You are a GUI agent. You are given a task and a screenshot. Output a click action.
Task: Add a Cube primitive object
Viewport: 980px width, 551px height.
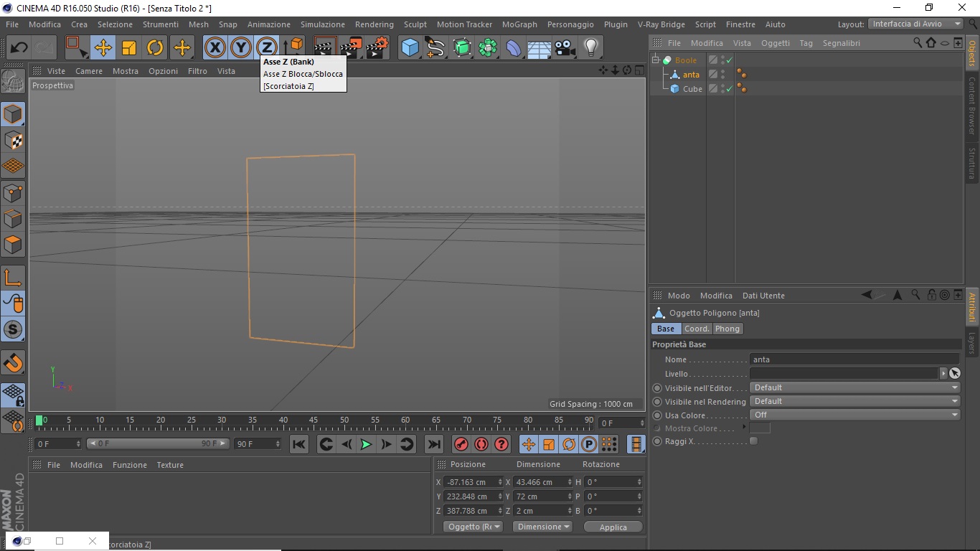(410, 48)
